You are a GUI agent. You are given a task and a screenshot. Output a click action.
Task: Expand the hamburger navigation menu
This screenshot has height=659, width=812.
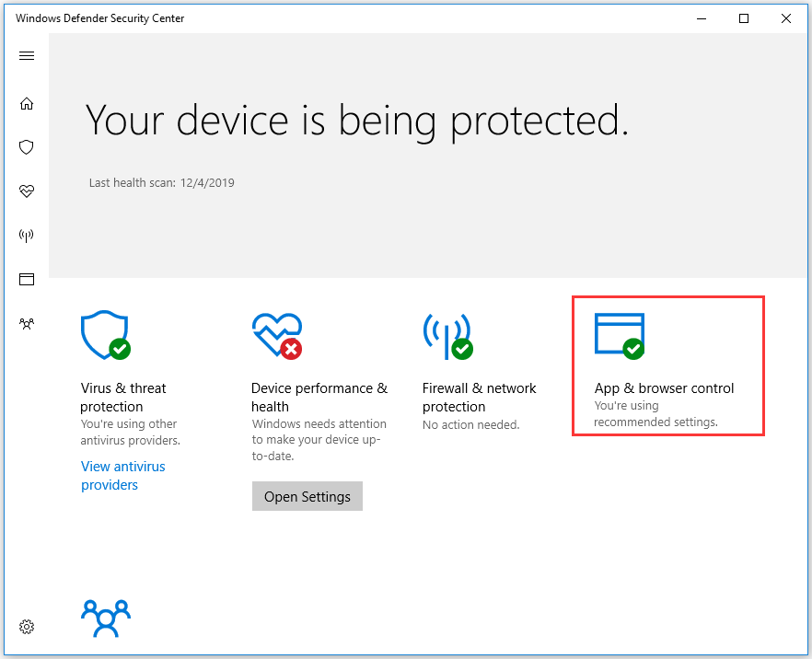tap(27, 56)
